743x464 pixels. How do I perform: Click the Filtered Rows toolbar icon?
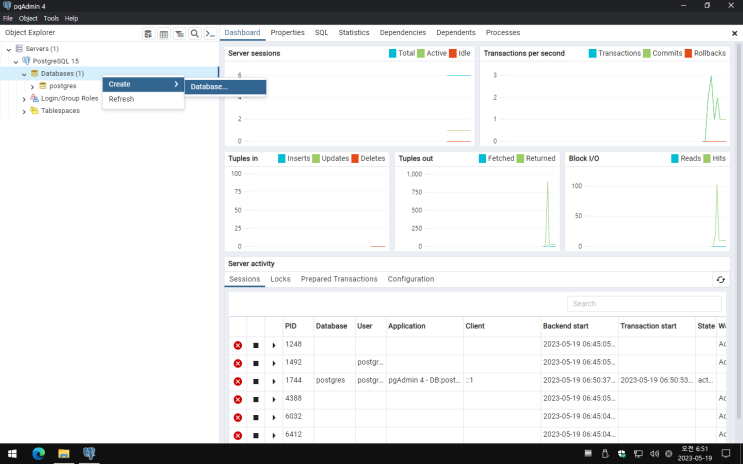tap(180, 33)
